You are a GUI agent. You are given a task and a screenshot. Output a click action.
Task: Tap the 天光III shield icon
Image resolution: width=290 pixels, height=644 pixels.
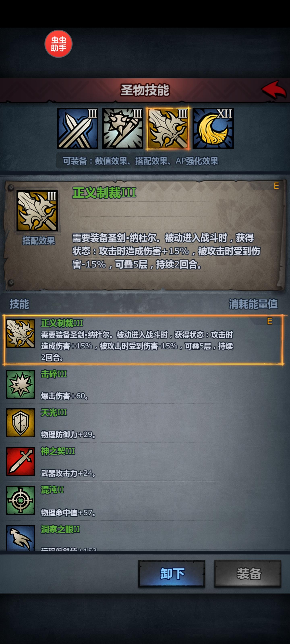click(21, 423)
